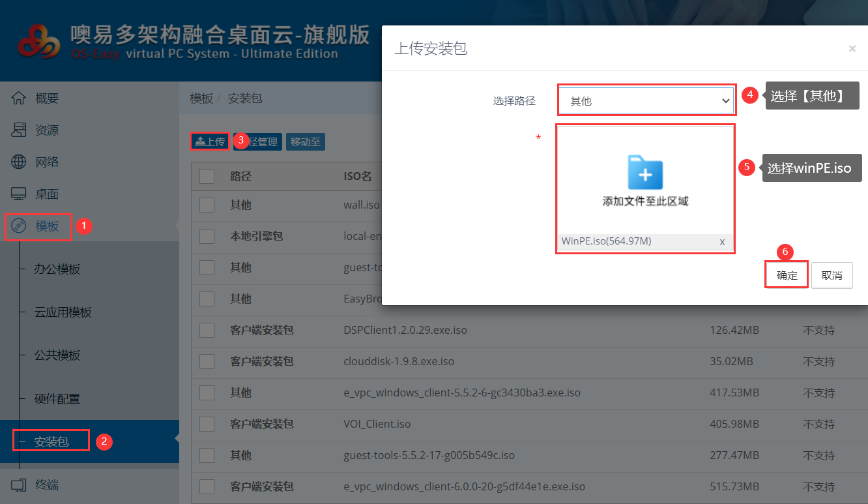Viewport: 868px width, 504px height.
Task: Open the 云应用模板 submenu item
Action: point(63,312)
